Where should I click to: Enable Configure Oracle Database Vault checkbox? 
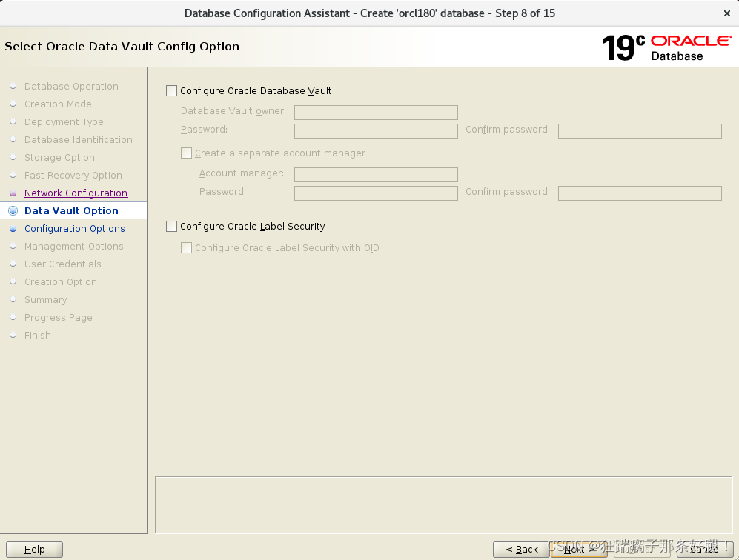[171, 91]
